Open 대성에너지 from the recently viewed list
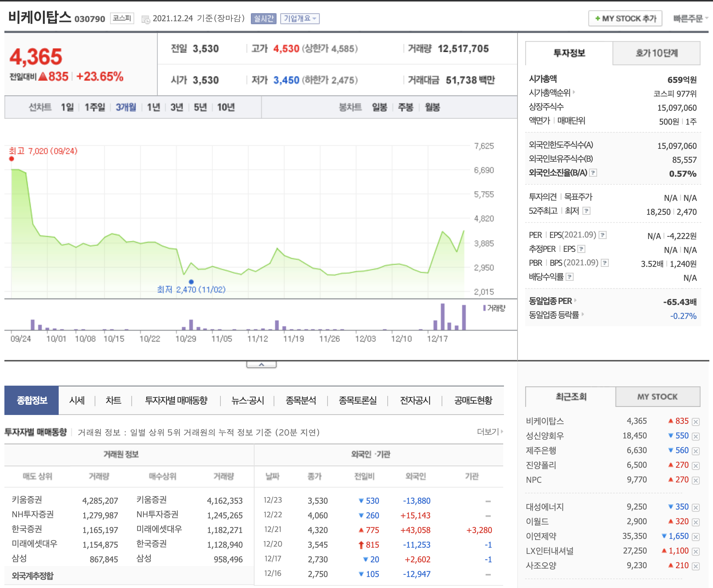713x588 pixels. (545, 507)
